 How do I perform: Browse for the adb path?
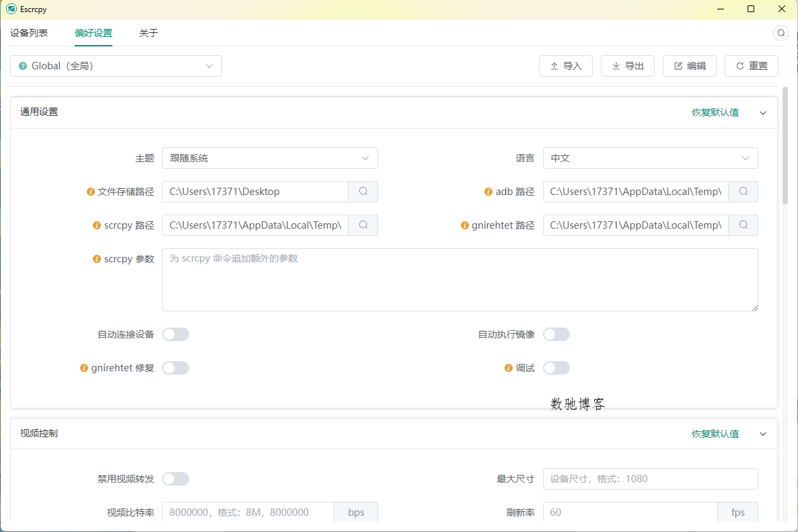tap(743, 192)
